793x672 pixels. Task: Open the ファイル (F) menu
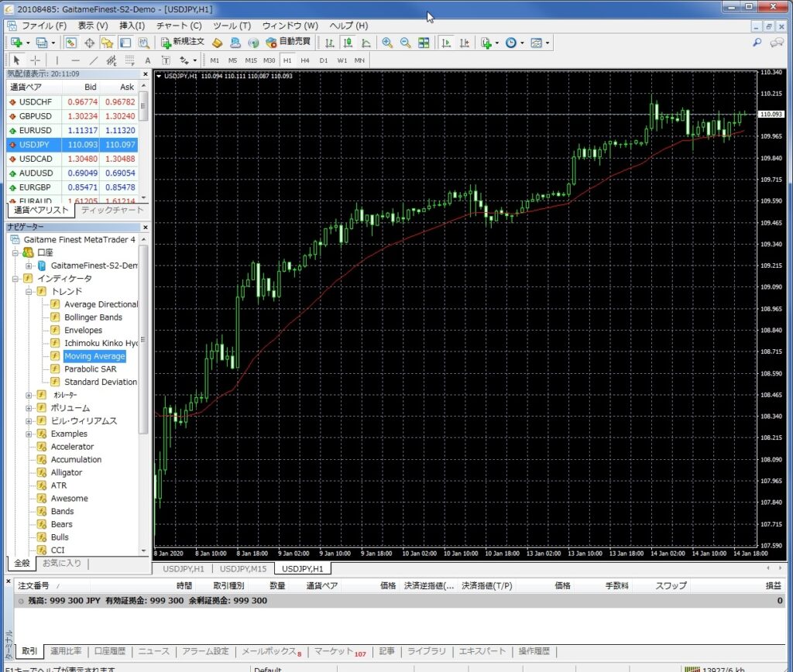click(43, 26)
